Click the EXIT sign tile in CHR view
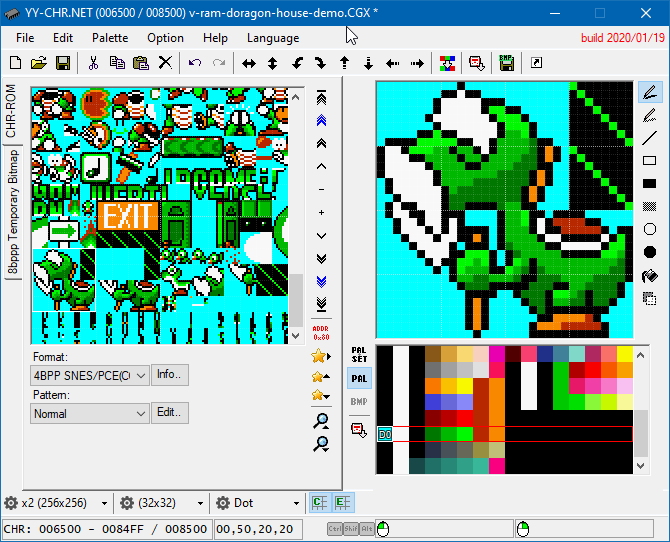670x542 pixels. coord(129,215)
